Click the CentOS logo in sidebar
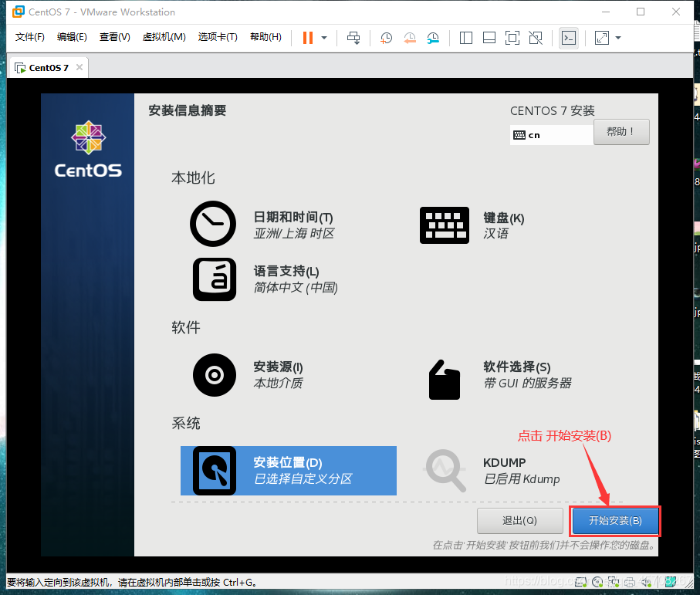 click(x=88, y=150)
